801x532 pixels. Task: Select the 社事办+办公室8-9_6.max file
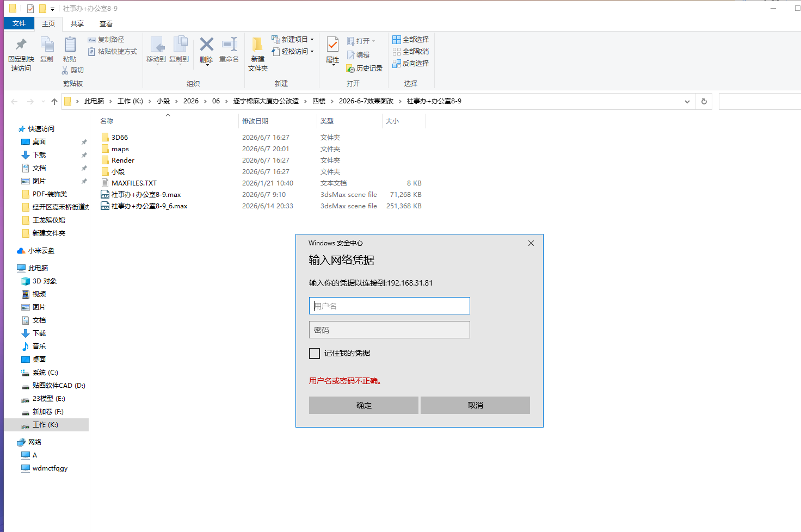point(149,206)
